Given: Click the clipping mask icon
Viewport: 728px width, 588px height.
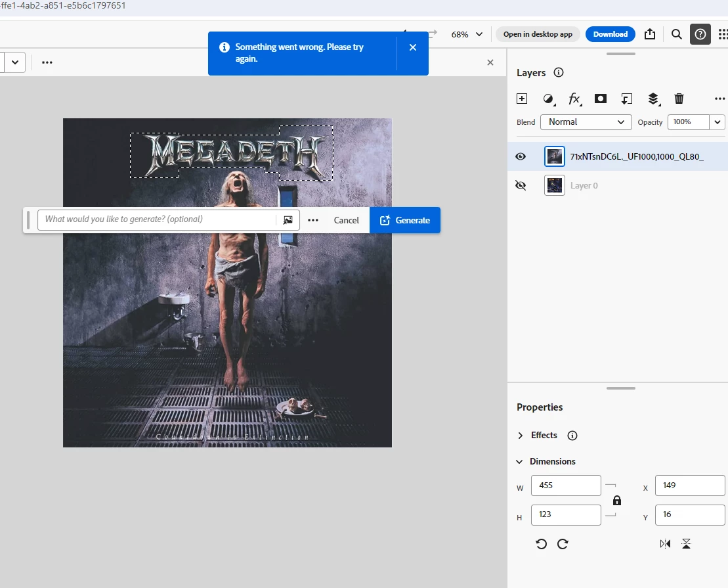Looking at the screenshot, I should (627, 99).
